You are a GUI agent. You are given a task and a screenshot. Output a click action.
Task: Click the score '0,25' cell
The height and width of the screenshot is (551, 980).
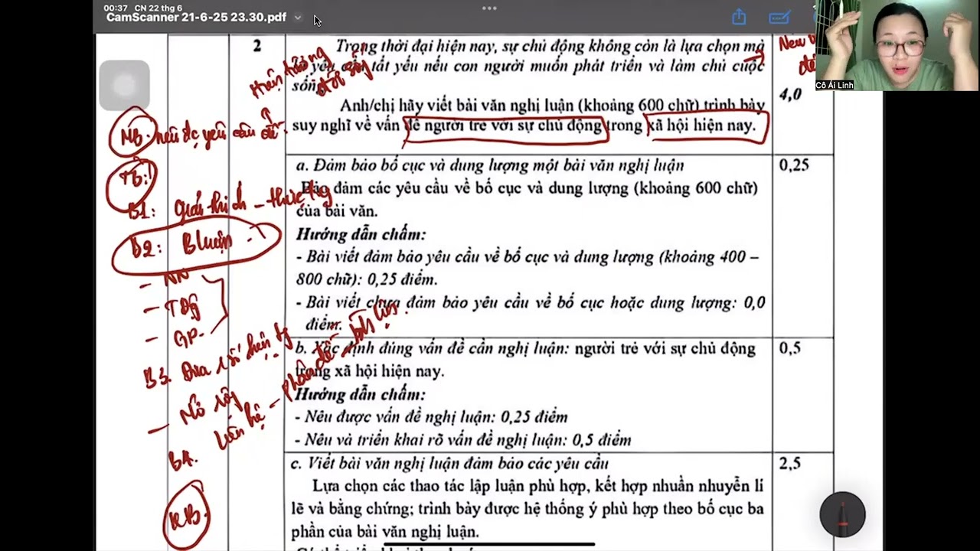794,165
